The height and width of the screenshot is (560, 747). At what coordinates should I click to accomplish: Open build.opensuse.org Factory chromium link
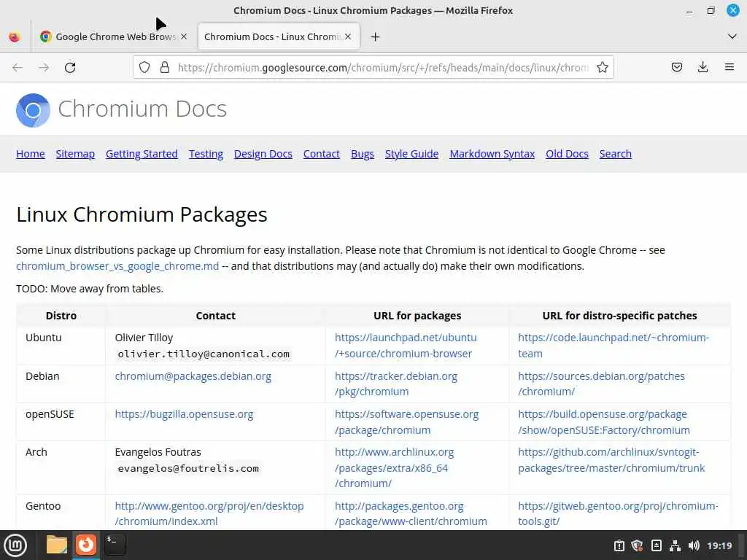604,422
